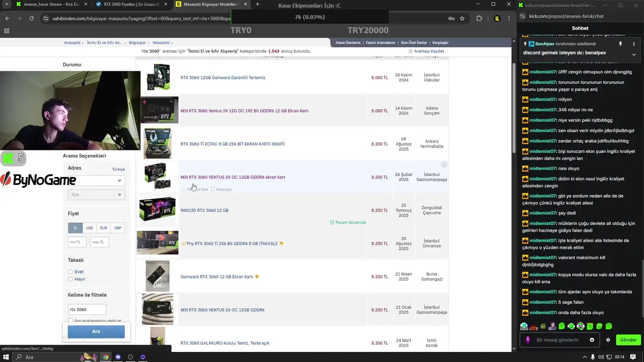644x362 pixels.
Task: Select Takaslı Hayır radio button
Action: 70,279
